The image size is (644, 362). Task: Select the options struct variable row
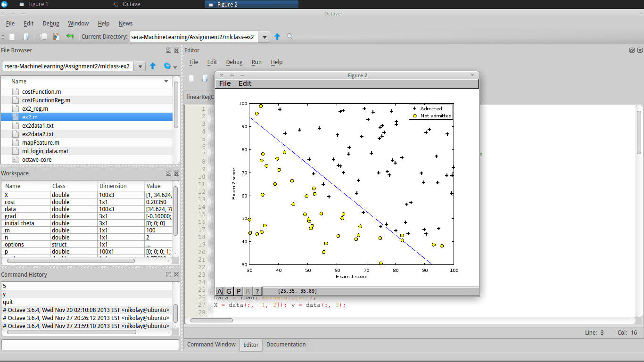(x=87, y=245)
